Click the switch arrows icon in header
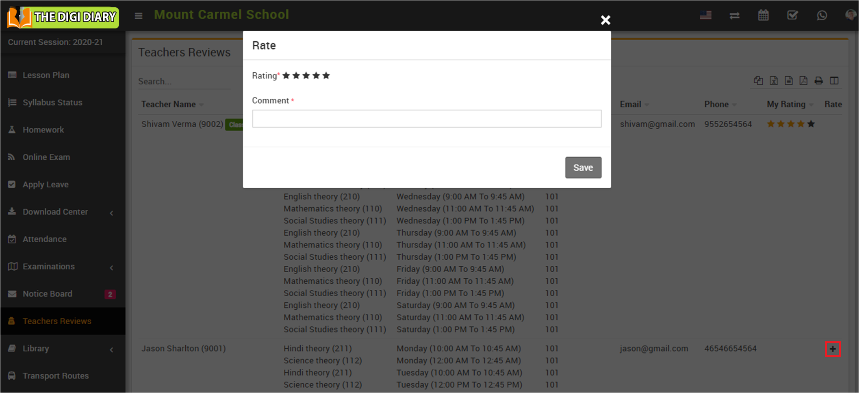 click(x=734, y=16)
